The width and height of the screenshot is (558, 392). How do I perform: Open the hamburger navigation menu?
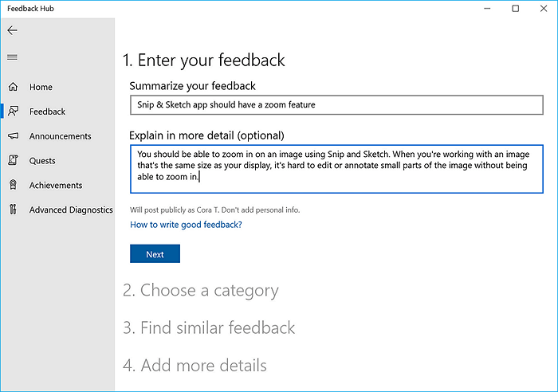[x=12, y=57]
